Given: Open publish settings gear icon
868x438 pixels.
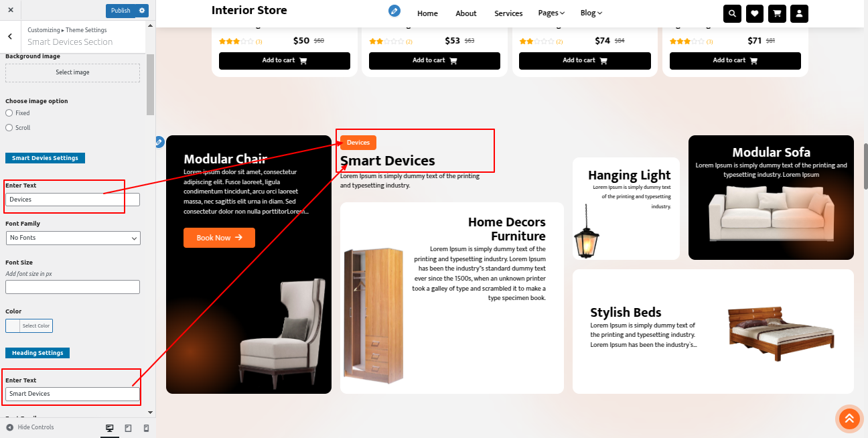Looking at the screenshot, I should click(141, 11).
